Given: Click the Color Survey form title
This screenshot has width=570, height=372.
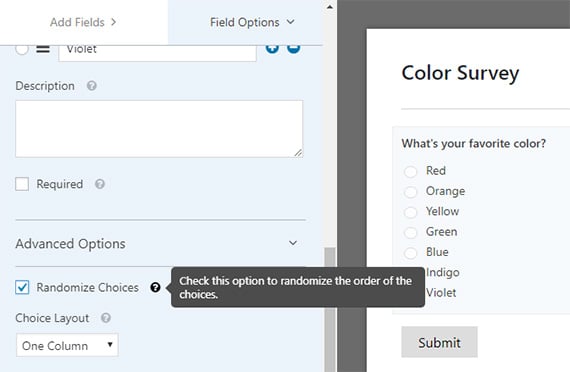Looking at the screenshot, I should (460, 74).
